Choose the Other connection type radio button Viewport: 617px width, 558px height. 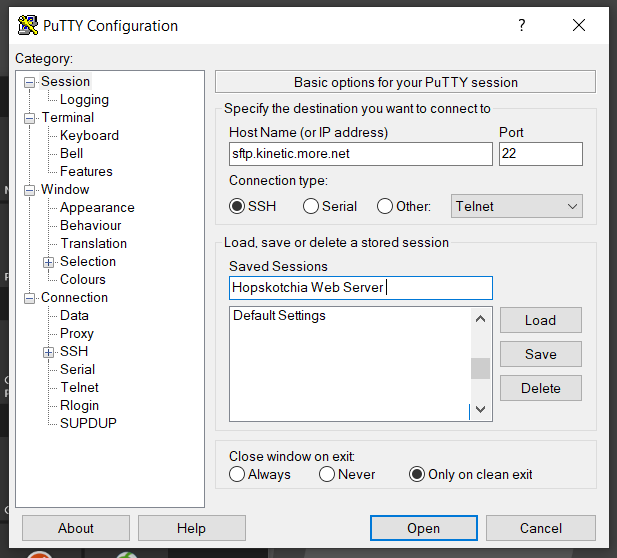(x=385, y=206)
